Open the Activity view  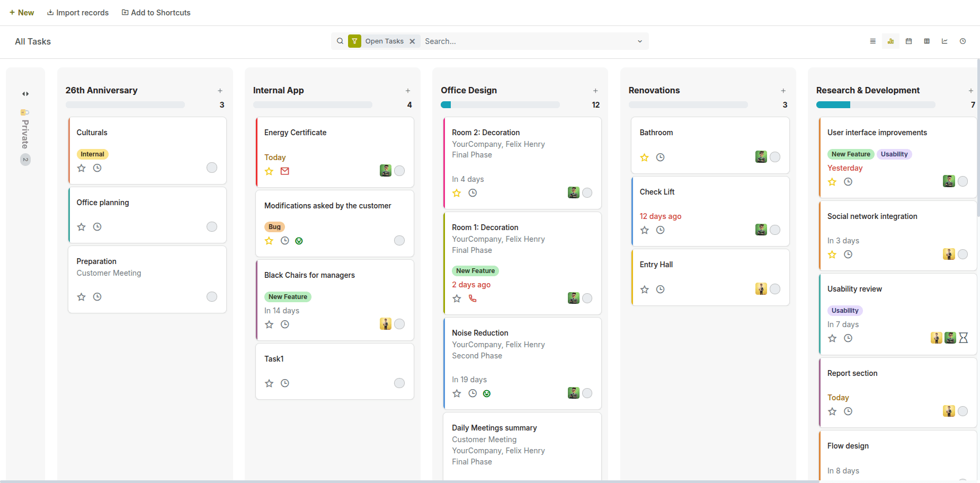[963, 41]
